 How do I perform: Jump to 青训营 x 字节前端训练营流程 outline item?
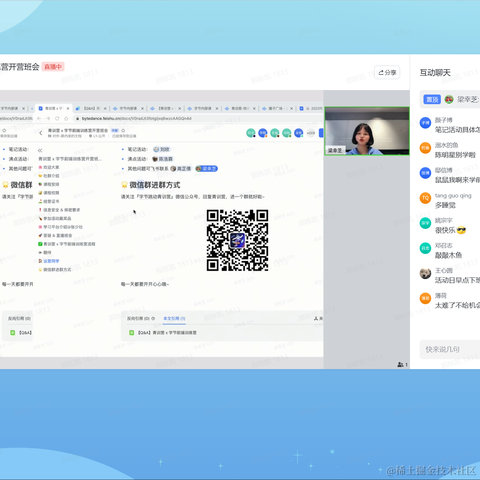click(x=67, y=244)
